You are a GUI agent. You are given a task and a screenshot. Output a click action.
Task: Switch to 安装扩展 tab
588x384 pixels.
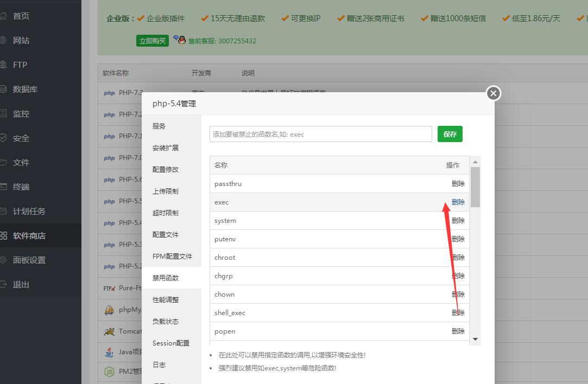coord(166,148)
